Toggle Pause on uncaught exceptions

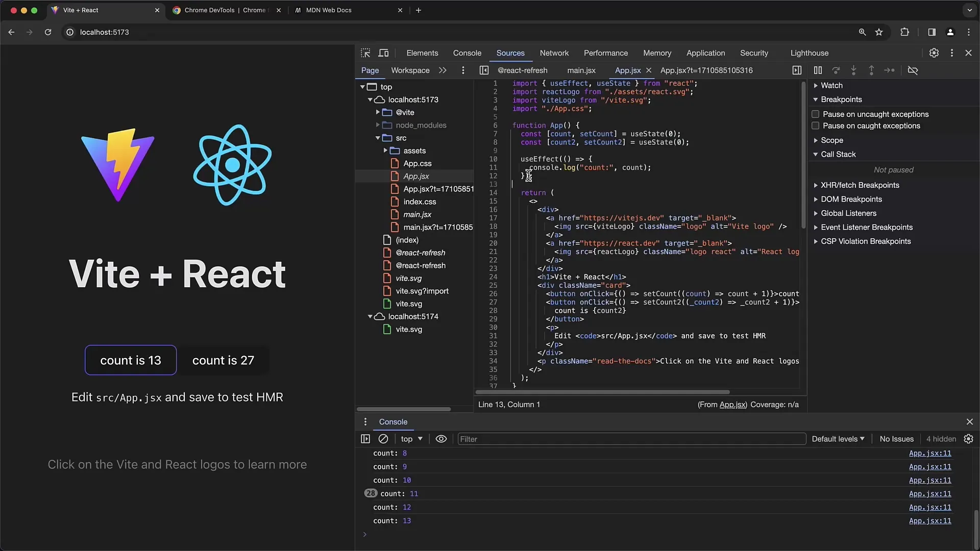coord(815,114)
